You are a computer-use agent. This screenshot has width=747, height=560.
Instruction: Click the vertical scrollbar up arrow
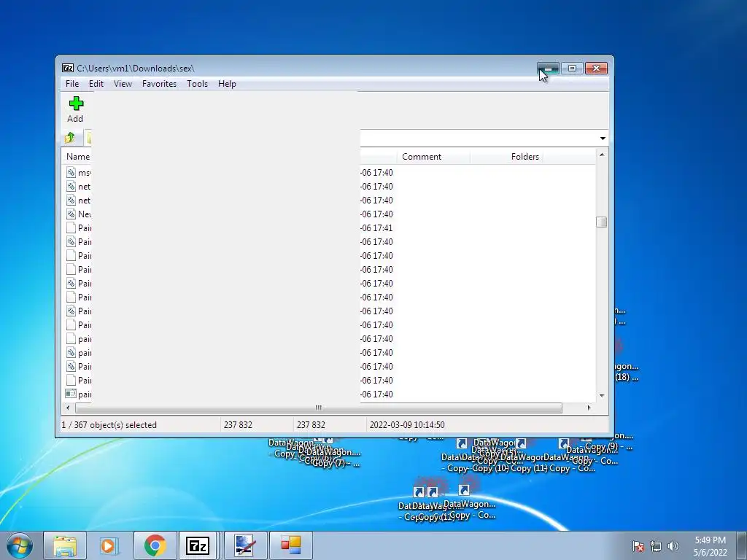(602, 155)
